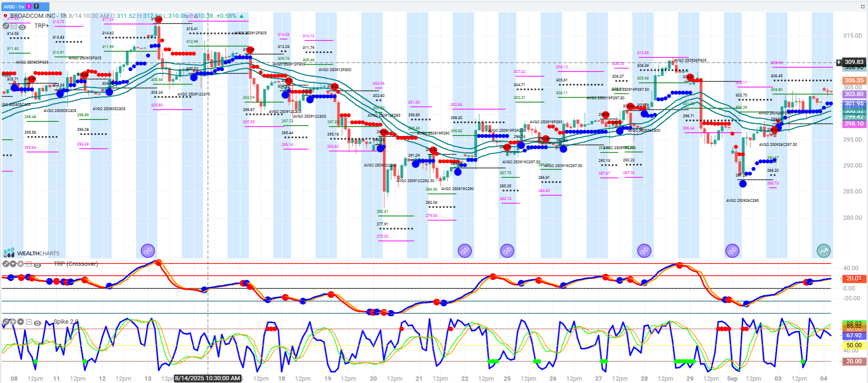Open TRP+ indicator label
The width and height of the screenshot is (868, 383).
point(41,26)
